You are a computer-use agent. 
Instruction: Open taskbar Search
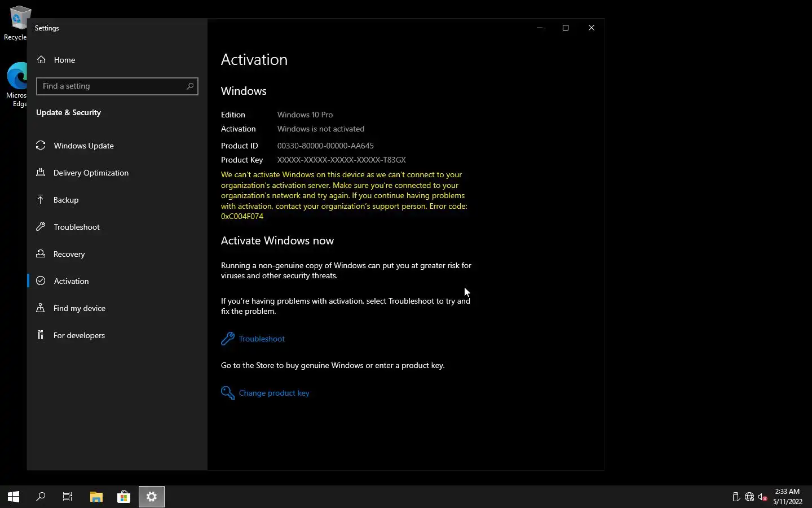tap(41, 497)
